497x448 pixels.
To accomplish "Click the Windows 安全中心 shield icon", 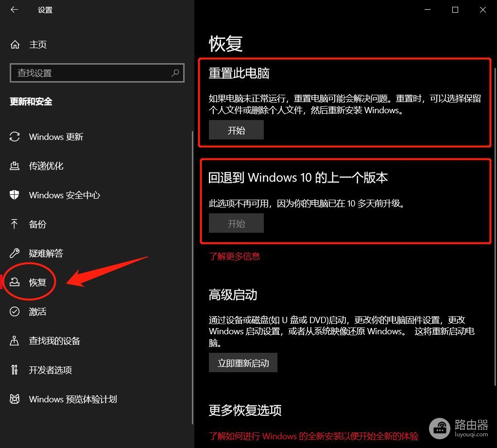I will (15, 195).
